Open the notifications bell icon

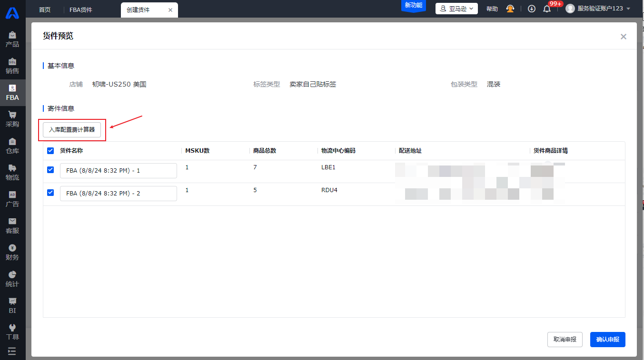pyautogui.click(x=547, y=9)
